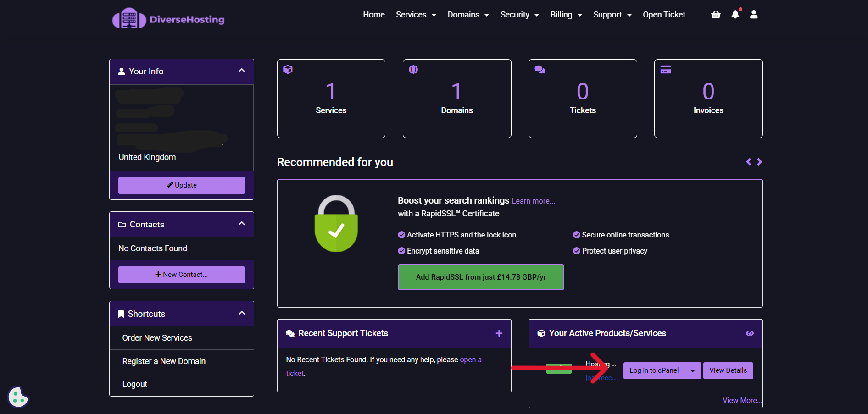Click Learn more link for RapidSSL
Viewport: 868px width, 414px height.
(533, 201)
